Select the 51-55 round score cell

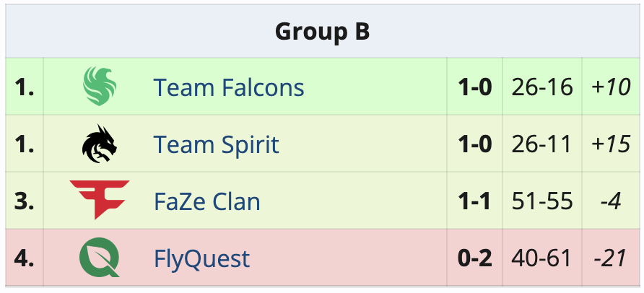point(542,201)
